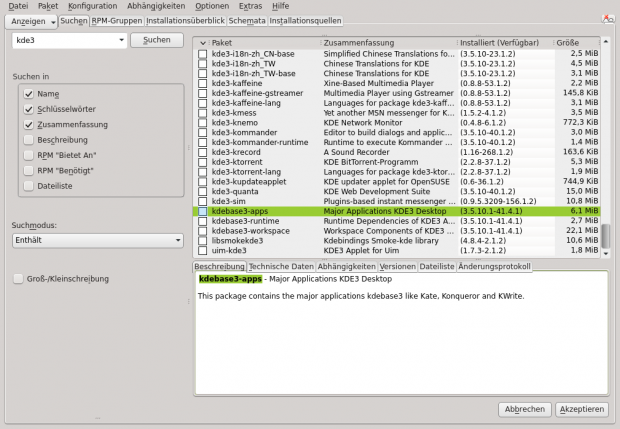Select the kde3-kommander package row
Viewport: 620px width, 429px height.
pyautogui.click(x=397, y=132)
